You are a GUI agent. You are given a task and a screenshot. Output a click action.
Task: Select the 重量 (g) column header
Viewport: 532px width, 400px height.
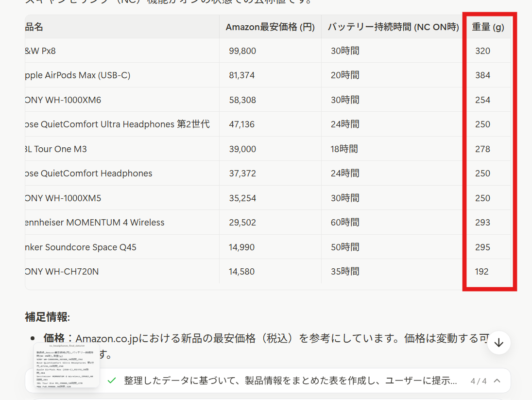(x=488, y=27)
